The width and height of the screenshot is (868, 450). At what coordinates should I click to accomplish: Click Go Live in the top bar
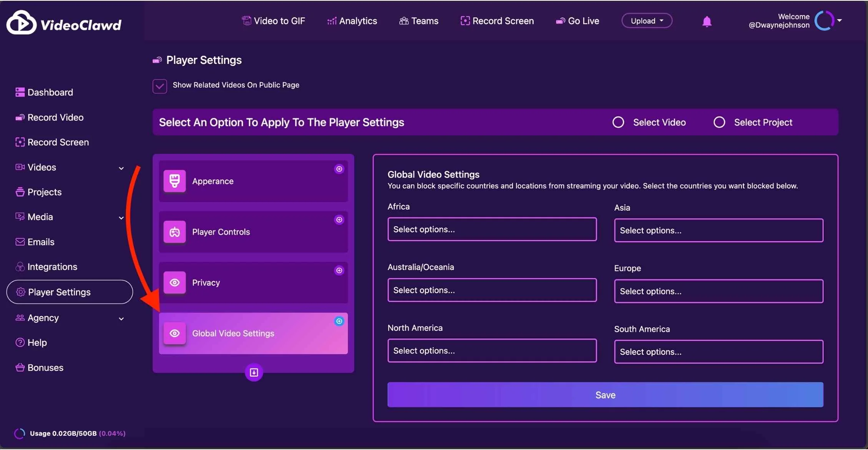coord(577,21)
